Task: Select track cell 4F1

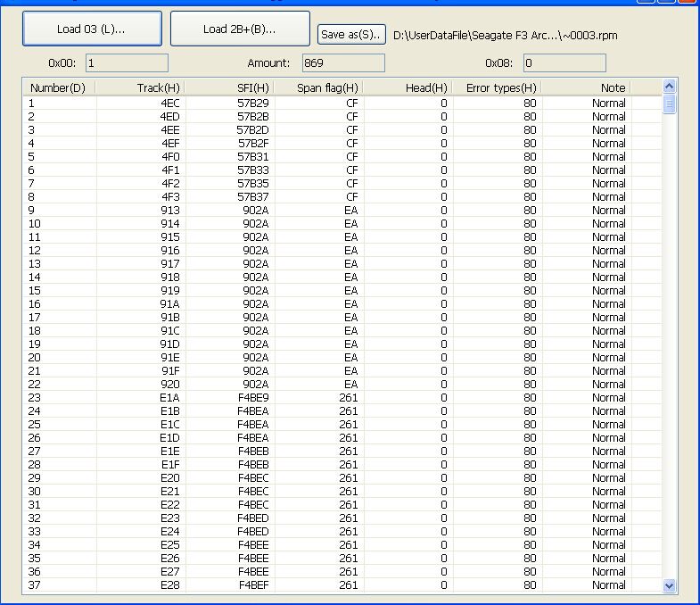Action: 170,170
